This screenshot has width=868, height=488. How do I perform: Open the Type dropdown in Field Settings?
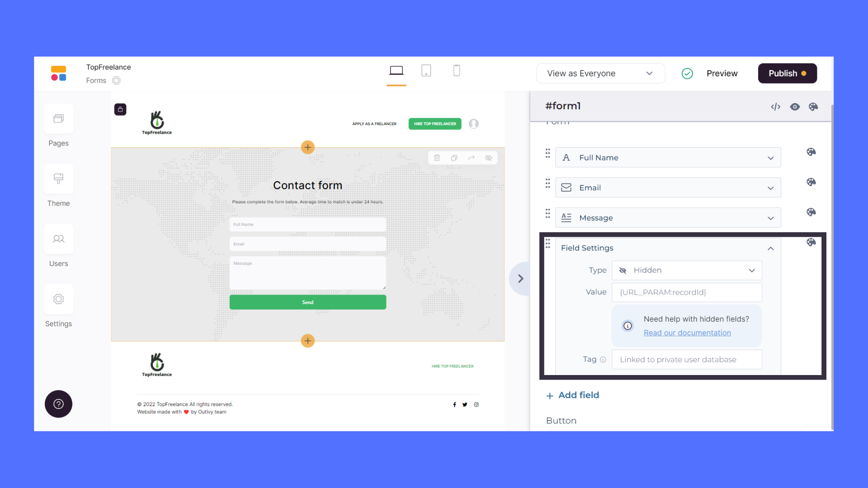click(687, 270)
